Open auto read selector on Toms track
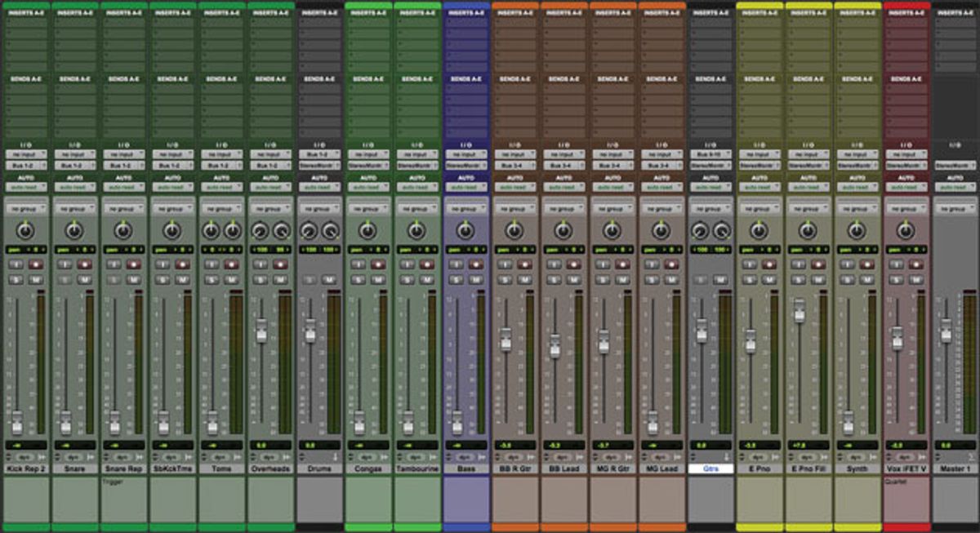Screen dimensions: 980x533 click(221, 186)
